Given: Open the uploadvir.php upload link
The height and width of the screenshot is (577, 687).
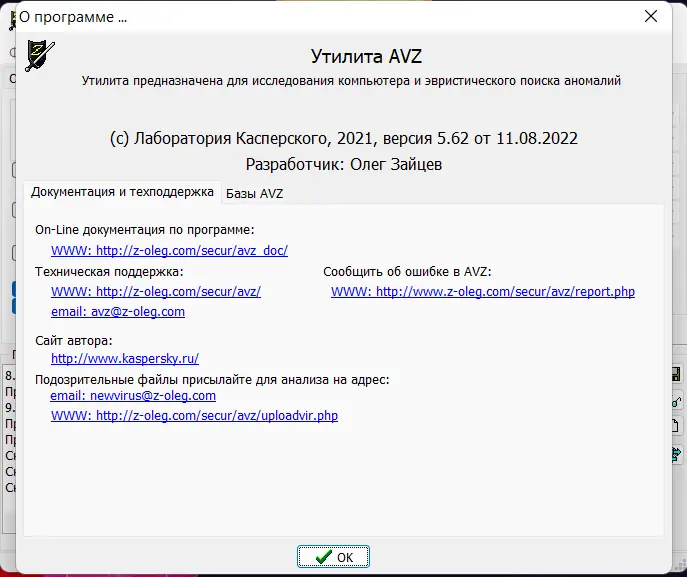Looking at the screenshot, I should (195, 416).
